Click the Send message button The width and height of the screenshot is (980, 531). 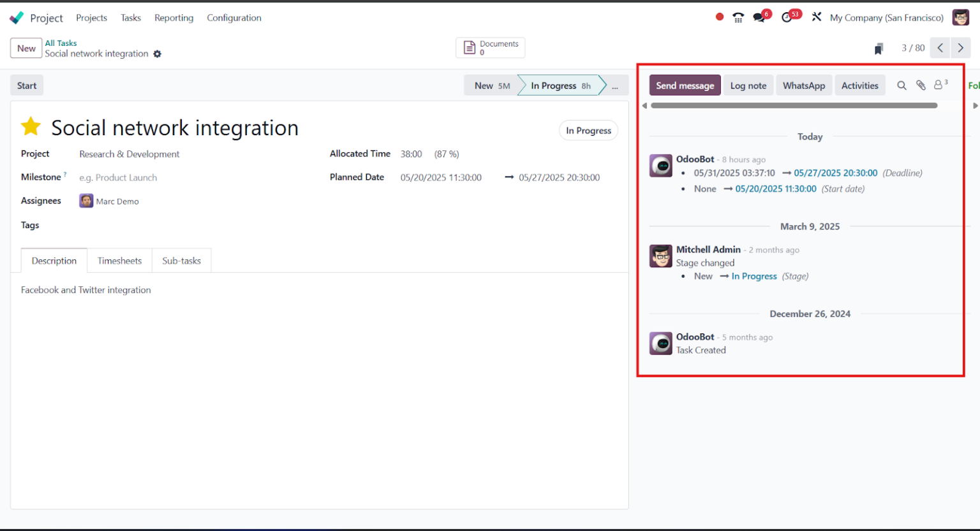tap(685, 85)
